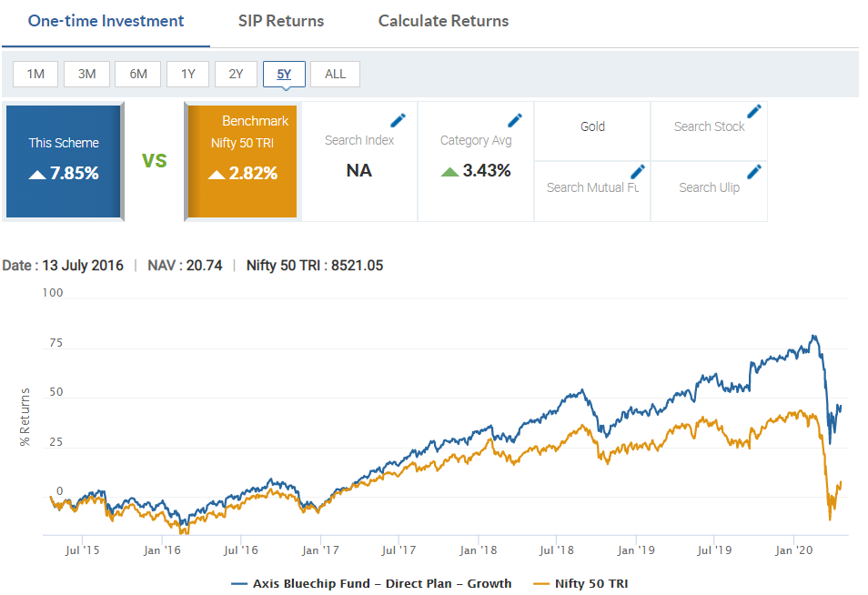Click the NA value under Search Index
This screenshot has width=868, height=595.
click(x=359, y=170)
